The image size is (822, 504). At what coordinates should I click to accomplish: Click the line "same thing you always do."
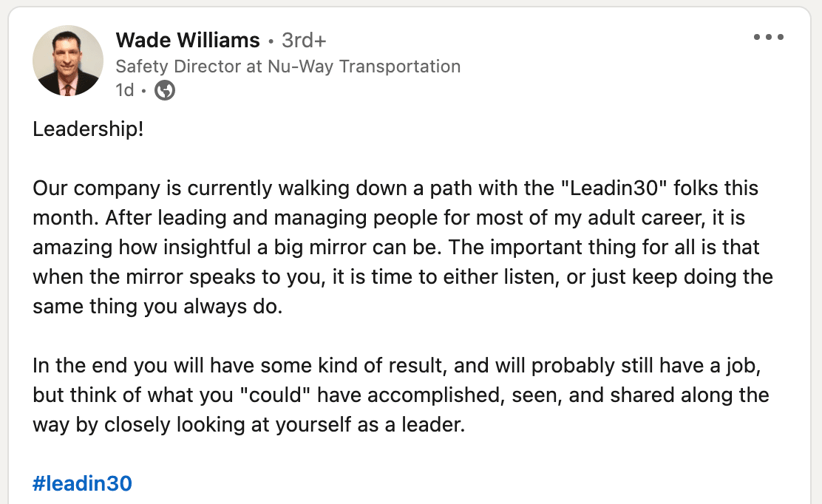157,307
